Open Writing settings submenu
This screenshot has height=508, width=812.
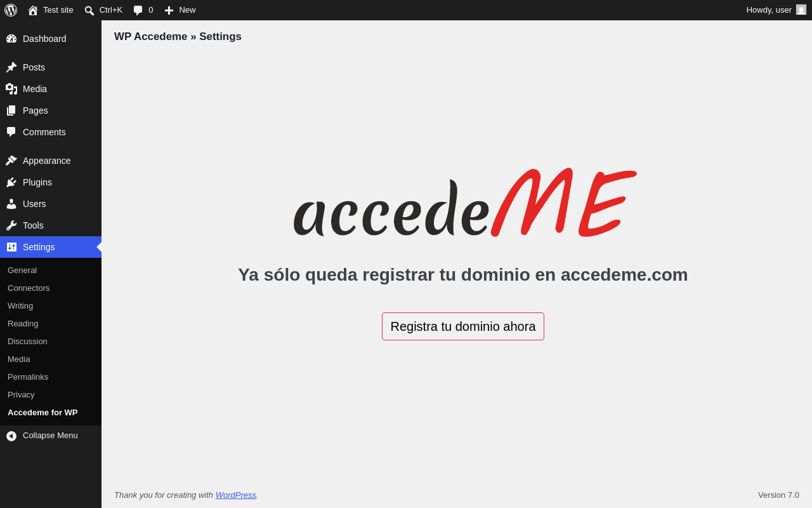click(51, 305)
